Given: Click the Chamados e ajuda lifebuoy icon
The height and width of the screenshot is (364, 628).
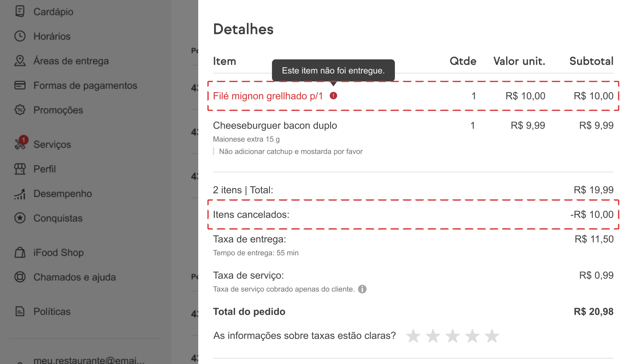Looking at the screenshot, I should 20,277.
